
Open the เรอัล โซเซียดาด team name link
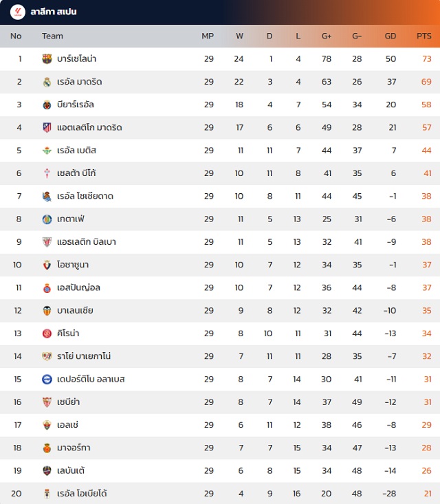point(85,196)
